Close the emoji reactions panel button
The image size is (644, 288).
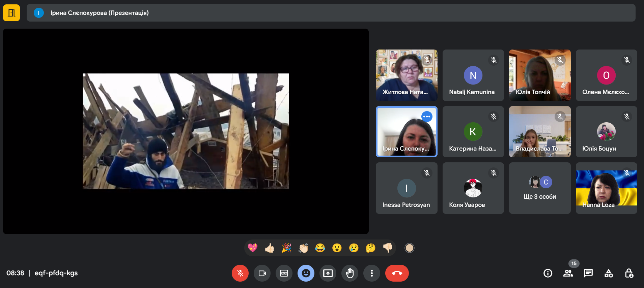tap(306, 273)
